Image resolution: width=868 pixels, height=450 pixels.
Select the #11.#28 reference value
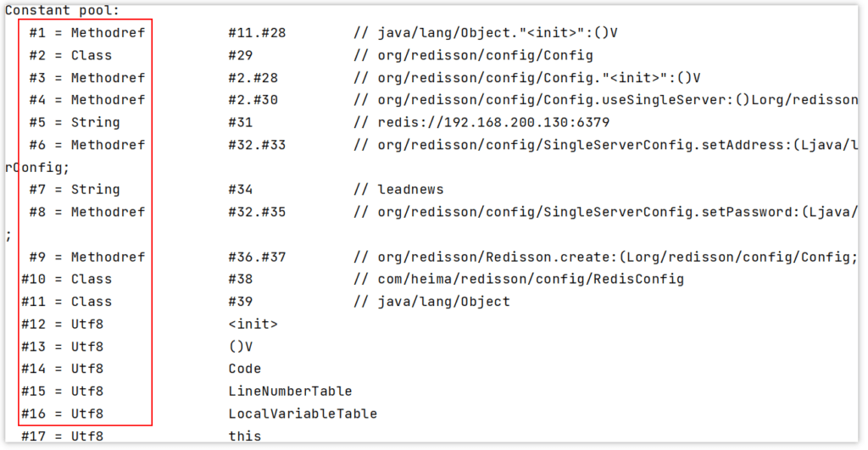257,33
